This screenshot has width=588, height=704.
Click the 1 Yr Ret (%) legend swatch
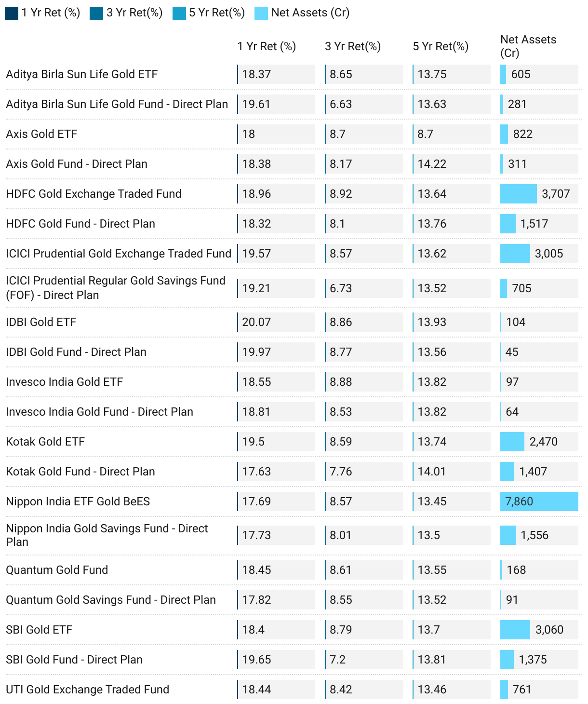(12, 13)
